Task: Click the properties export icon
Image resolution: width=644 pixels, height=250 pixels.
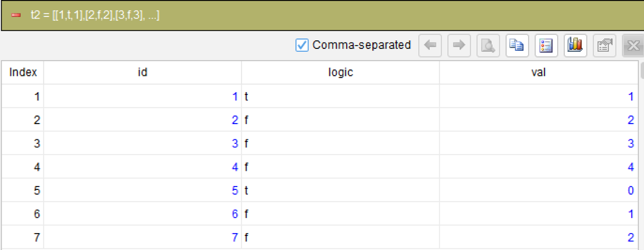Action: point(604,45)
